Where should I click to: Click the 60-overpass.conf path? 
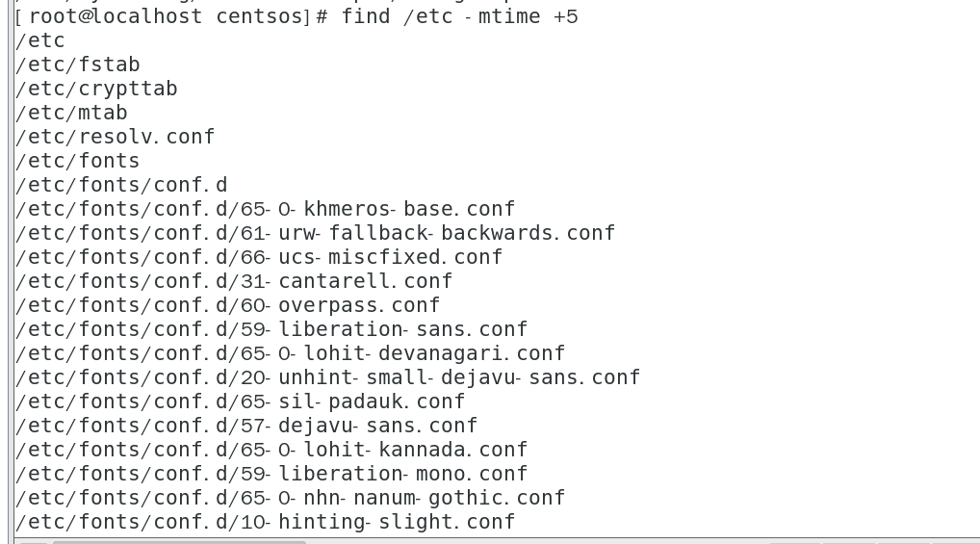(x=228, y=305)
